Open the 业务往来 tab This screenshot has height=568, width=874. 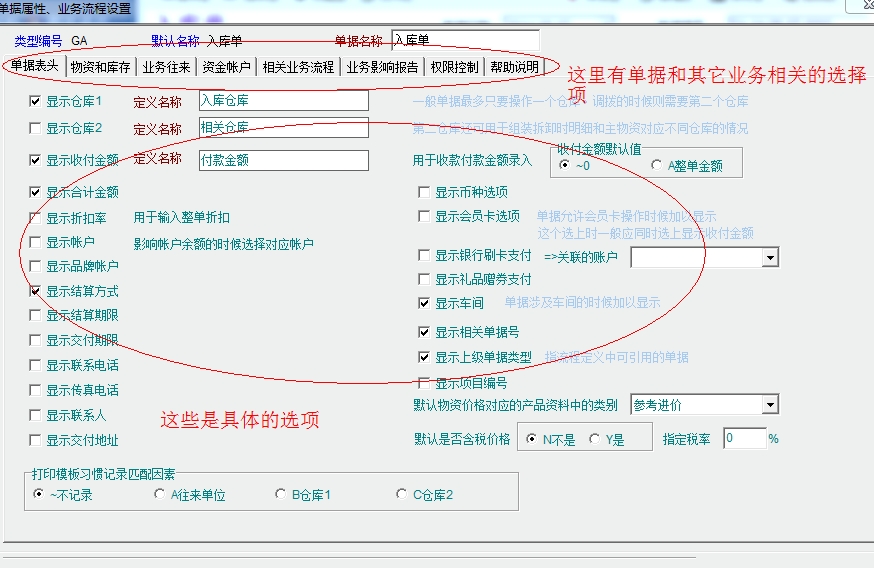point(164,67)
